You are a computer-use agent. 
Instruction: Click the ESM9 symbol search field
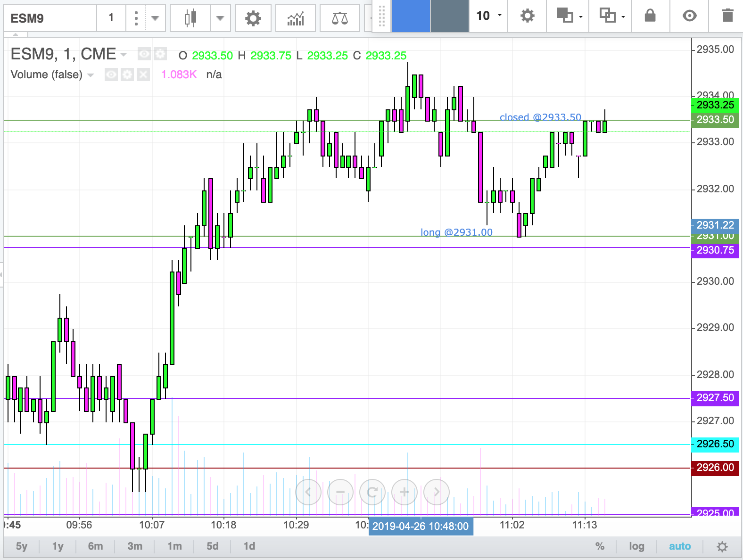click(x=50, y=18)
